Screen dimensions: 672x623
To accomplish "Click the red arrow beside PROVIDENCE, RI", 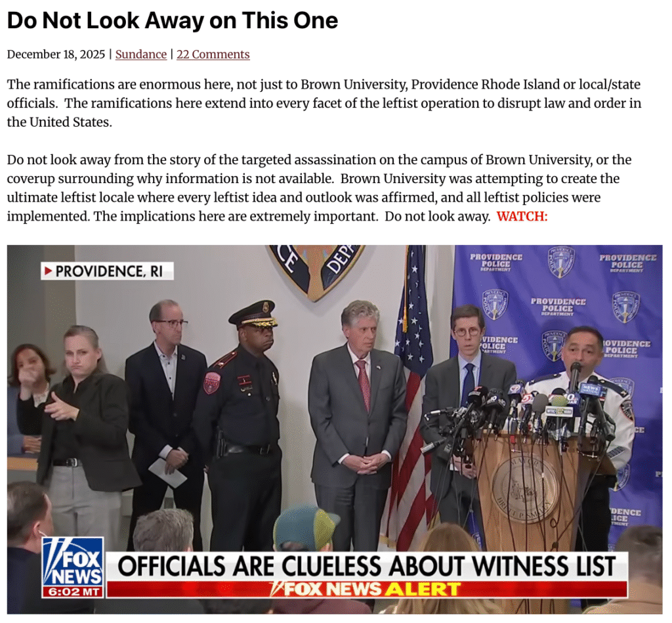I will click(49, 271).
